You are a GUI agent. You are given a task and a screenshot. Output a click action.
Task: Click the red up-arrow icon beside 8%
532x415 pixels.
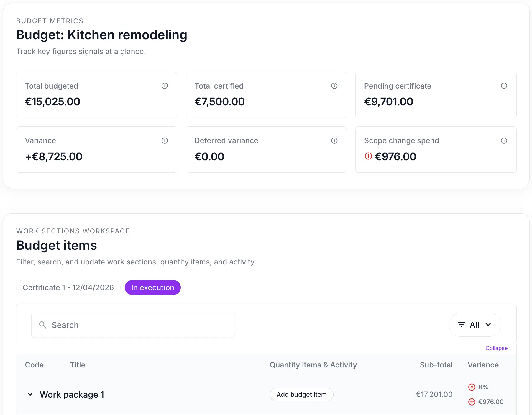472,387
